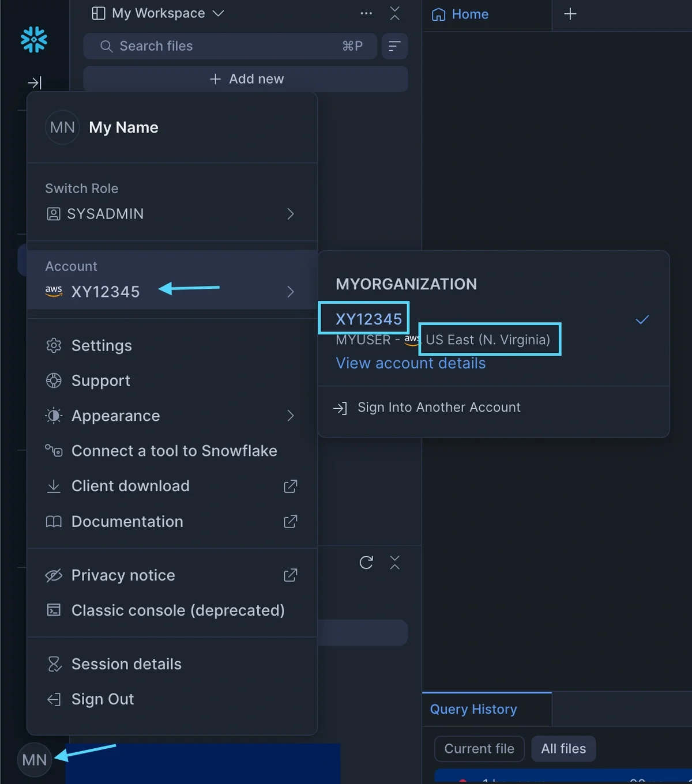Select the All files filter
Viewport: 692px width, 784px height.
pos(563,748)
